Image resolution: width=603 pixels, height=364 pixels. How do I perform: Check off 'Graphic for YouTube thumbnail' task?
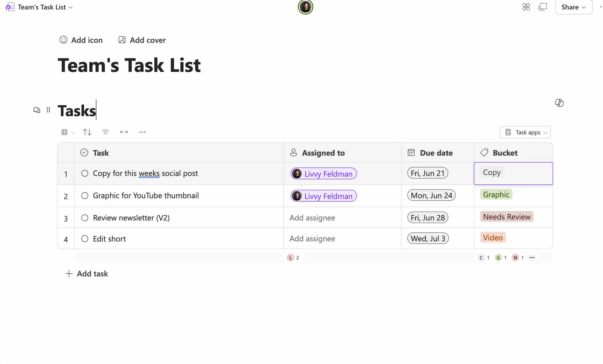[85, 196]
